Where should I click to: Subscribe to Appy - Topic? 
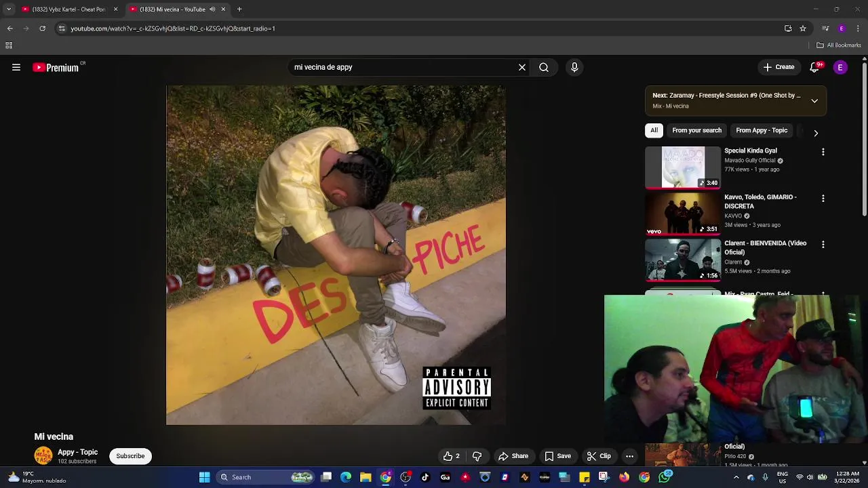pos(130,456)
